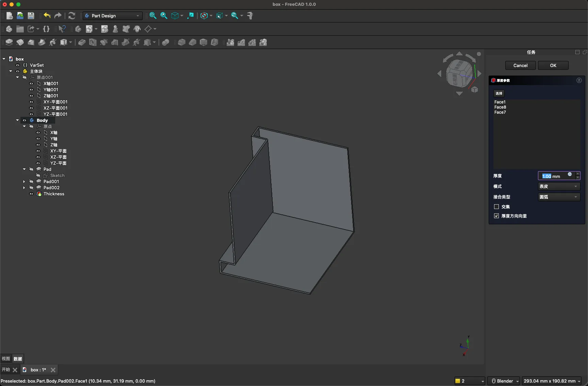Viewport: 588px width, 386px height.
Task: Switch to the 开始 document tab
Action: pyautogui.click(x=6, y=370)
